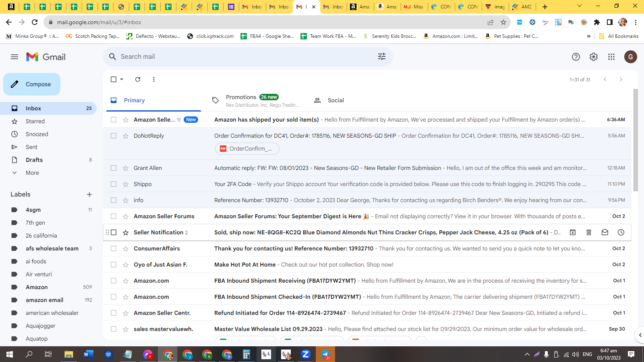The width and height of the screenshot is (644, 362).
Task: Open the Settings gear in Gmail
Action: tap(594, 57)
